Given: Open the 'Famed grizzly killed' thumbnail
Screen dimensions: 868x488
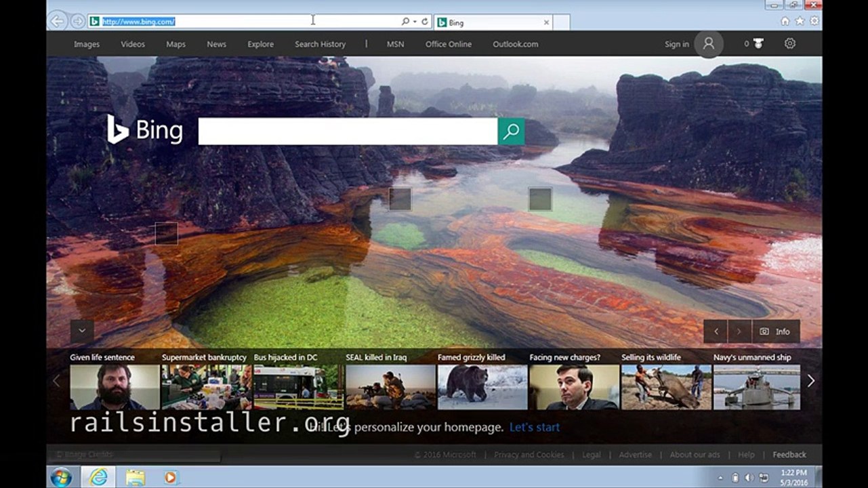Looking at the screenshot, I should pyautogui.click(x=482, y=387).
